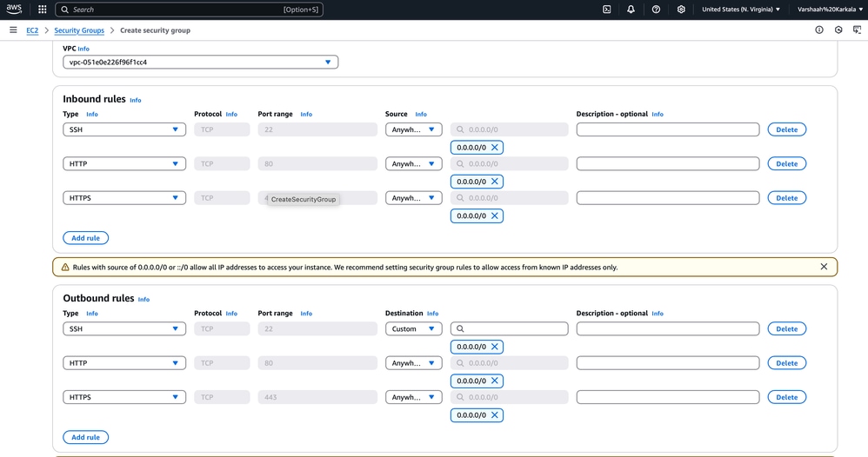Add rule to Inbound rules
Image resolution: width=868 pixels, height=457 pixels.
click(x=86, y=238)
